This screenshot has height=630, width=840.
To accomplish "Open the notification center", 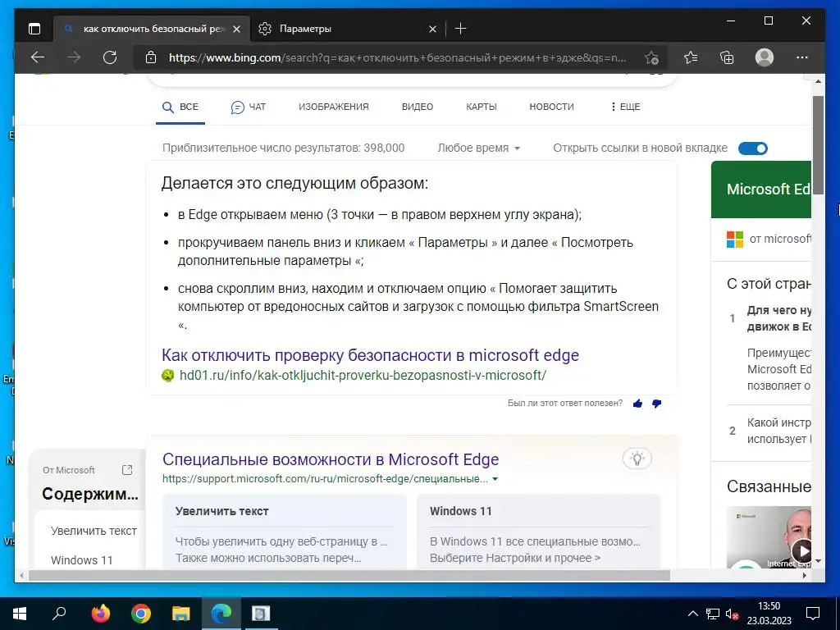I will tap(813, 614).
